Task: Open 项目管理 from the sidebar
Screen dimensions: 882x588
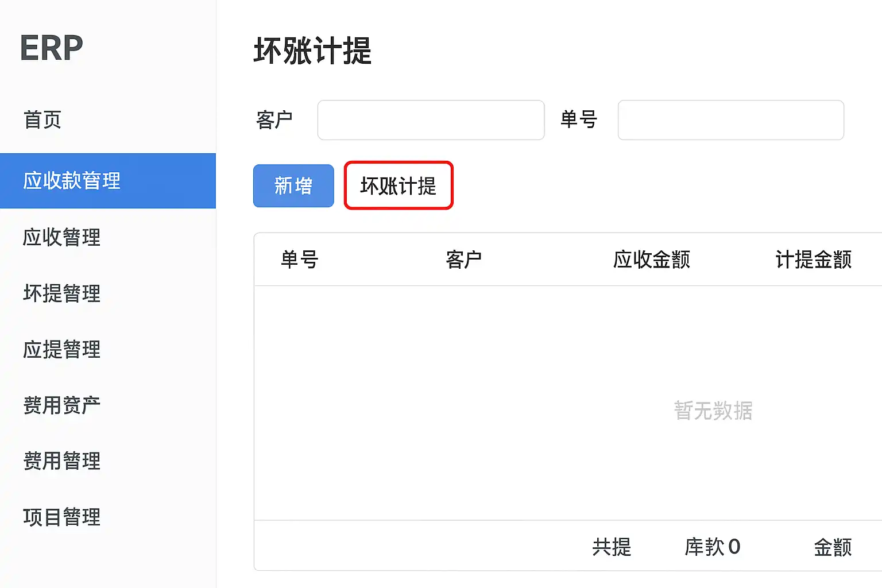Action: [x=62, y=517]
